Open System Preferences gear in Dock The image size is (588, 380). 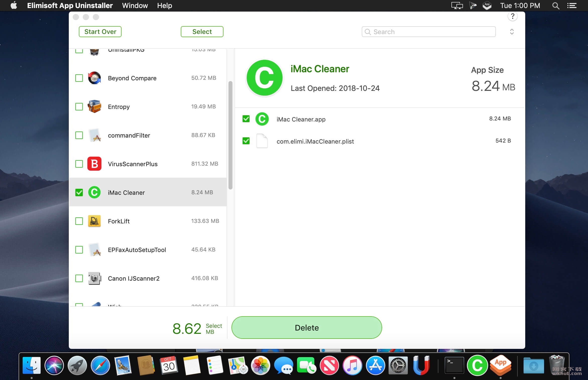point(398,365)
